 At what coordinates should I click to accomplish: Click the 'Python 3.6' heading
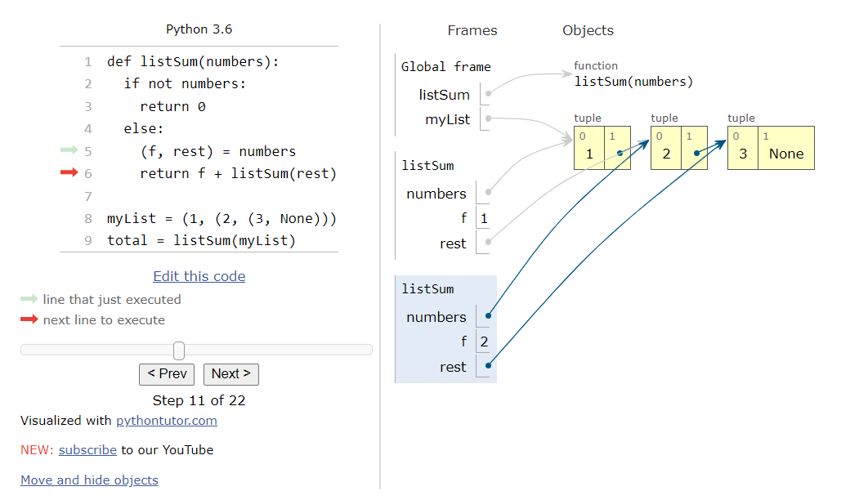point(199,29)
